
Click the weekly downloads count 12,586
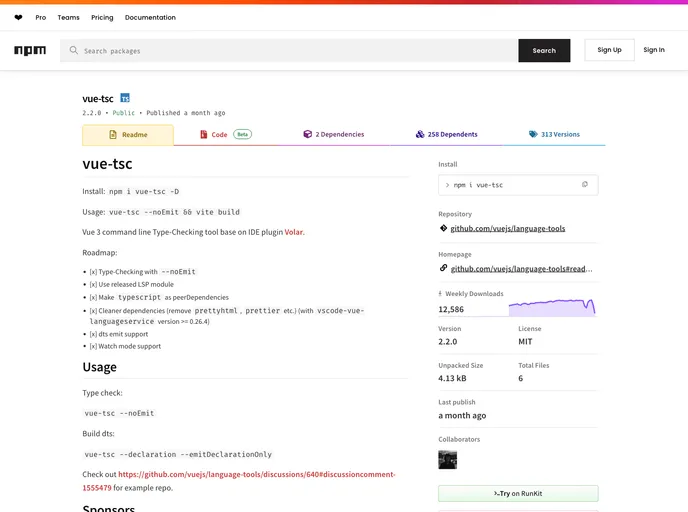451,309
